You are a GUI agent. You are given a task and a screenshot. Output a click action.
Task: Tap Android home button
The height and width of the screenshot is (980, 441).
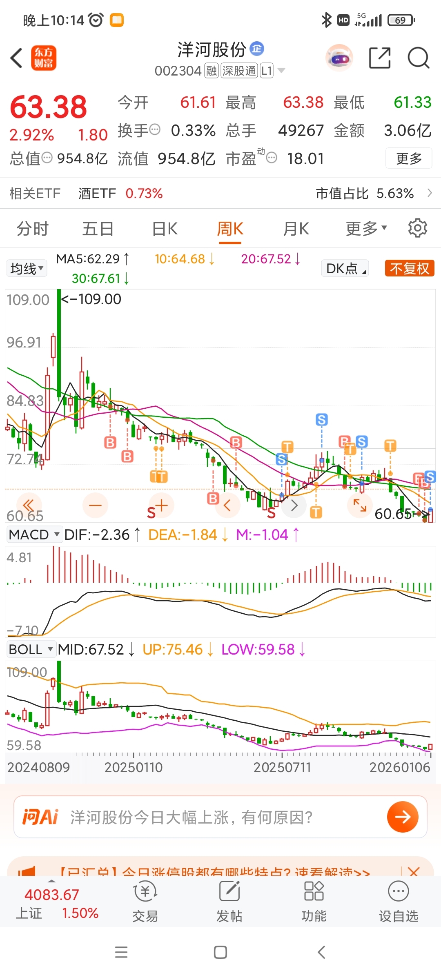pyautogui.click(x=220, y=952)
